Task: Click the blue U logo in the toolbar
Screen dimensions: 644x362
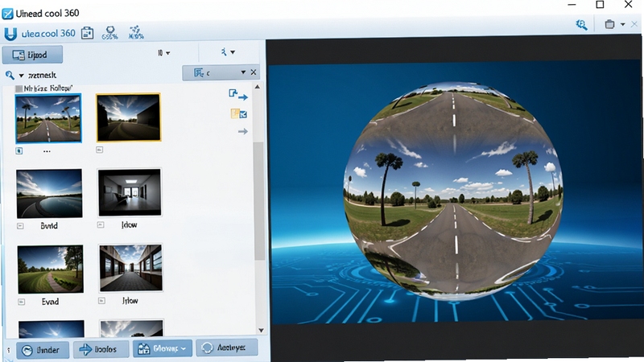Action: pos(10,34)
